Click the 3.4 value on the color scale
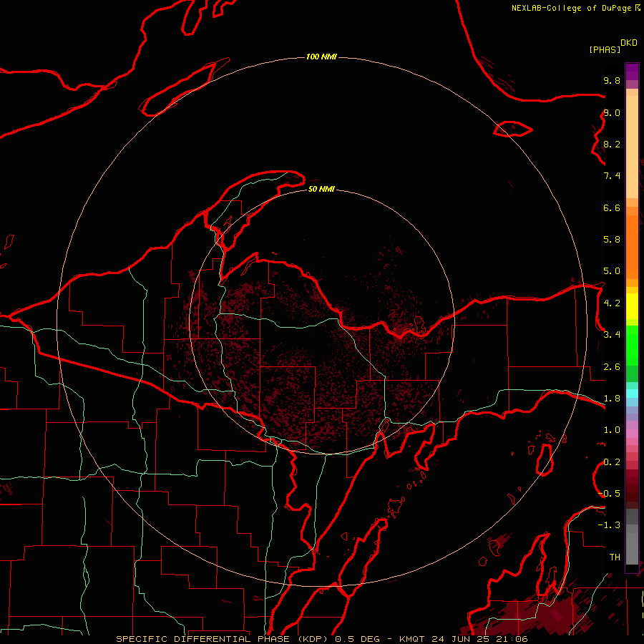644x644 pixels. [612, 335]
